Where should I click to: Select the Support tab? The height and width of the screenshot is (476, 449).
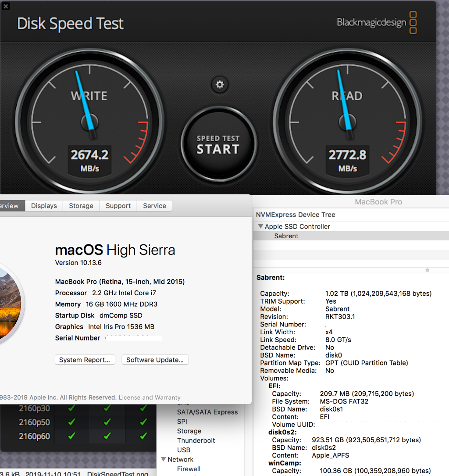pyautogui.click(x=118, y=206)
